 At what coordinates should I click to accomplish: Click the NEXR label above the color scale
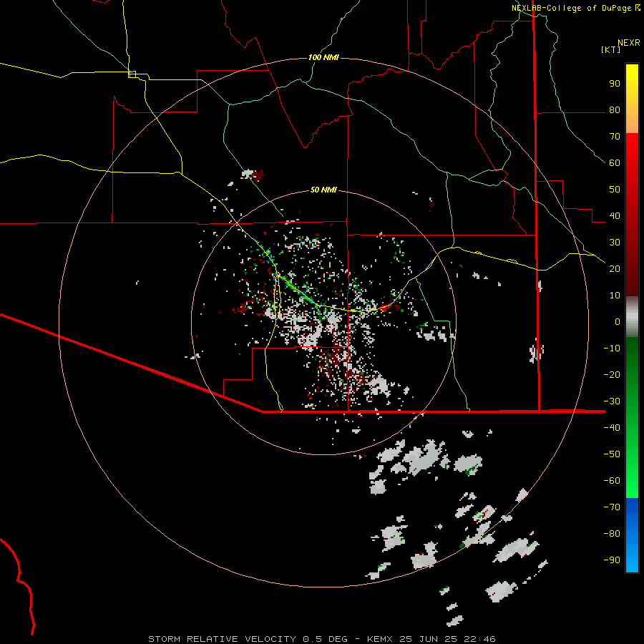coord(629,43)
